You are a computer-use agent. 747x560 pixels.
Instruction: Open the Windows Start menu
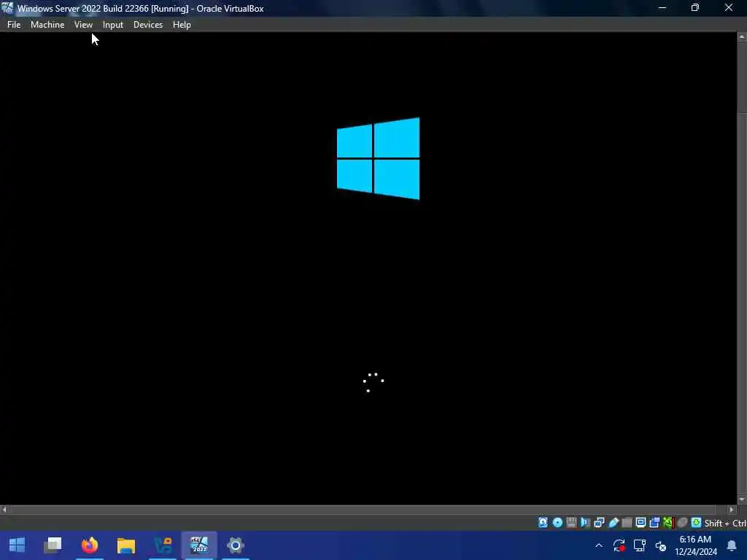18,545
